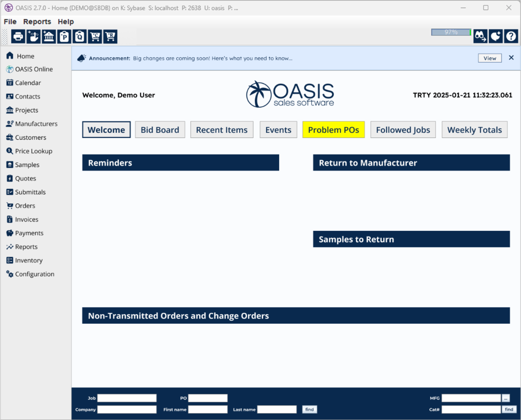521x420 pixels.
Task: Click the Non-Transmitted Orders and Change Orders header
Action: click(x=296, y=315)
